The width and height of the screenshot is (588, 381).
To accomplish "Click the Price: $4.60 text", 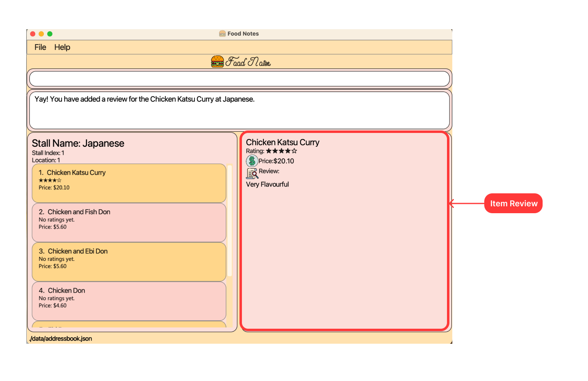I will pos(52,306).
